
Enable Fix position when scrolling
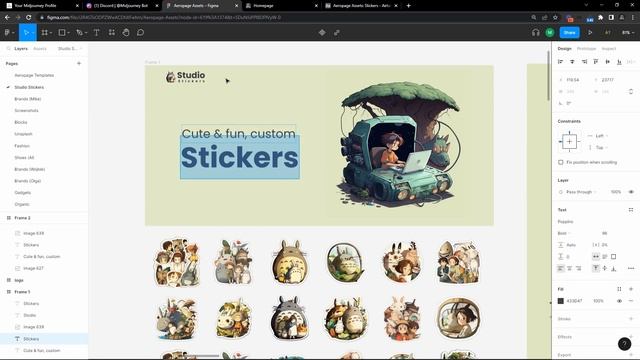(x=561, y=162)
